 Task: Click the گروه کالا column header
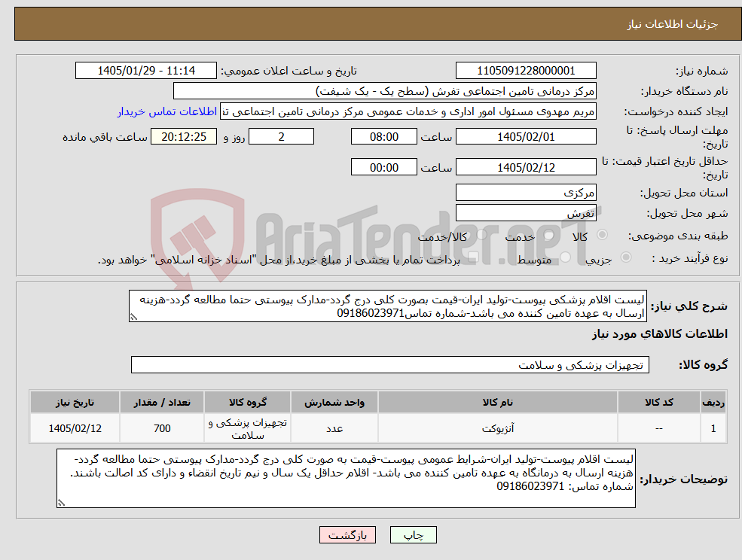click(248, 403)
